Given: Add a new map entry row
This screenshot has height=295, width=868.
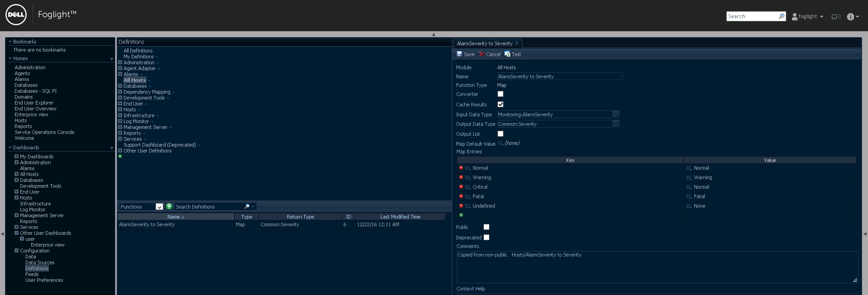Looking at the screenshot, I should pos(461,215).
